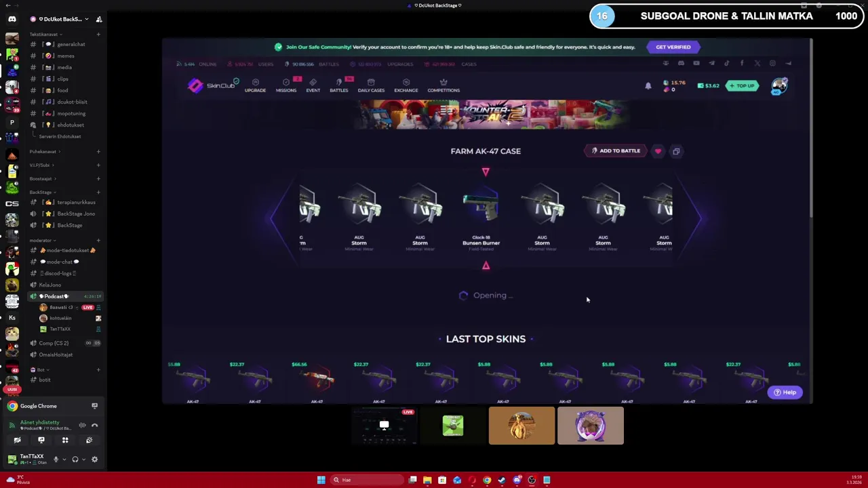868x488 pixels.
Task: Mute microphone in Discord user panel
Action: click(56, 460)
